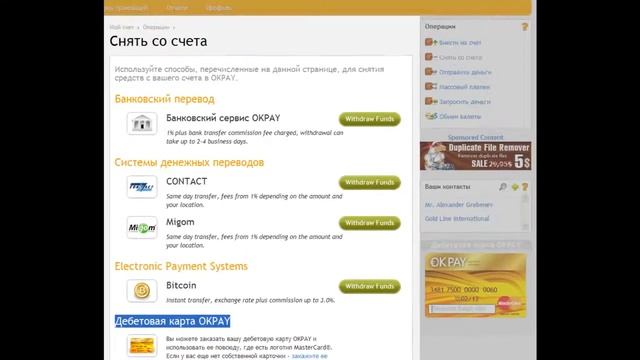Open the Снять со счета sidebar link
This screenshot has height=360, width=640.
460,58
